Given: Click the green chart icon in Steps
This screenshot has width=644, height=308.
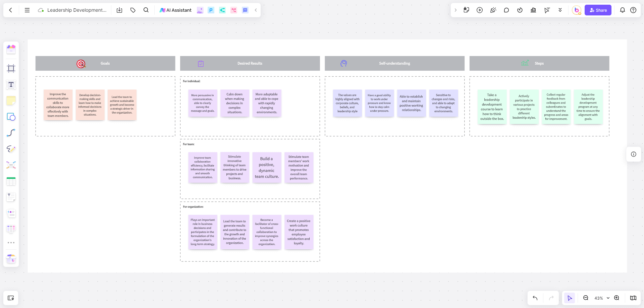Looking at the screenshot, I should [525, 63].
